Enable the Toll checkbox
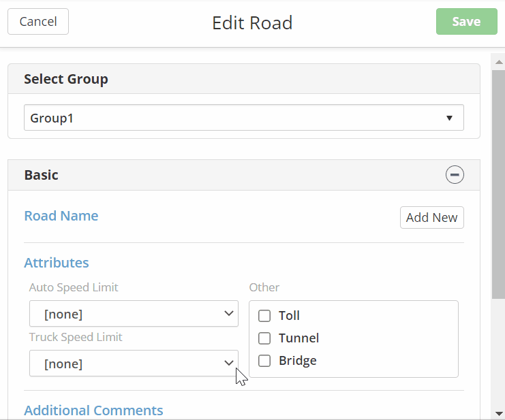 tap(264, 316)
